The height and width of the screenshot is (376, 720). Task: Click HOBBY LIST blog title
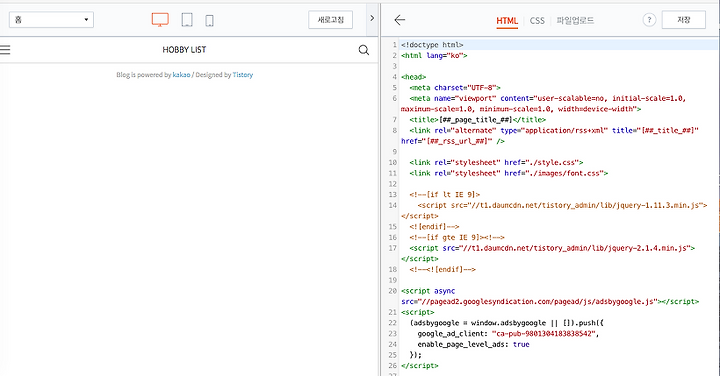tap(184, 50)
